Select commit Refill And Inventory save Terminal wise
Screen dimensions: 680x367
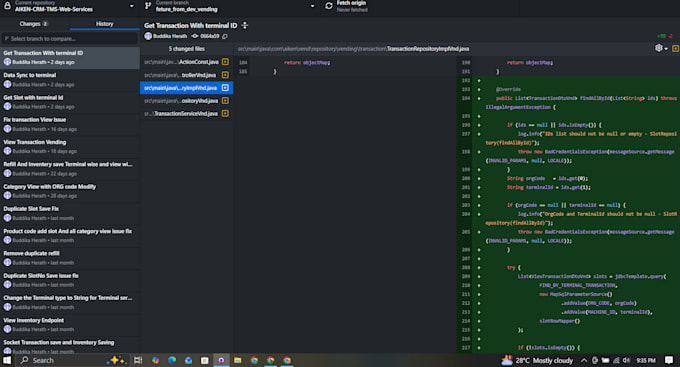[x=69, y=169]
